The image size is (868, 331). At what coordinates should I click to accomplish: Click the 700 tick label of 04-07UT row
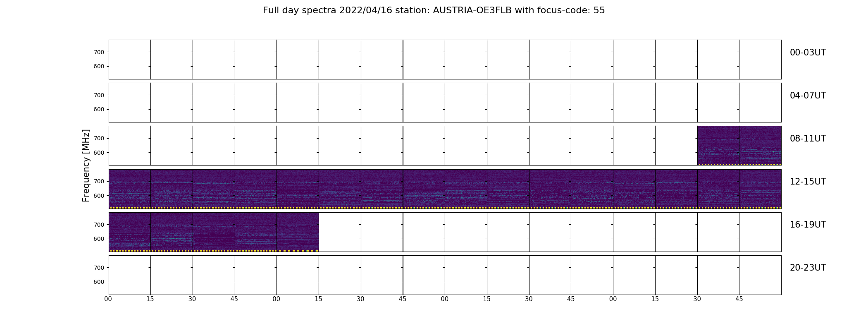pyautogui.click(x=99, y=95)
